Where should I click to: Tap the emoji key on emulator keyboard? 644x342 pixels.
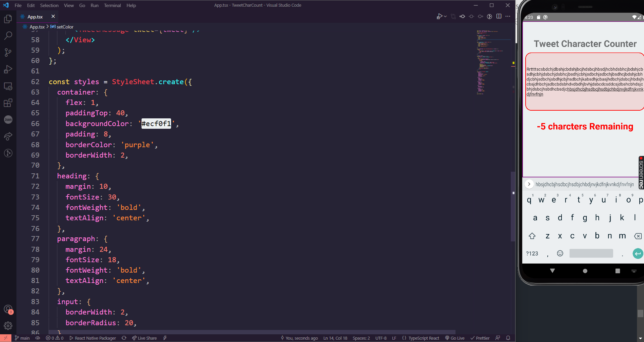560,253
